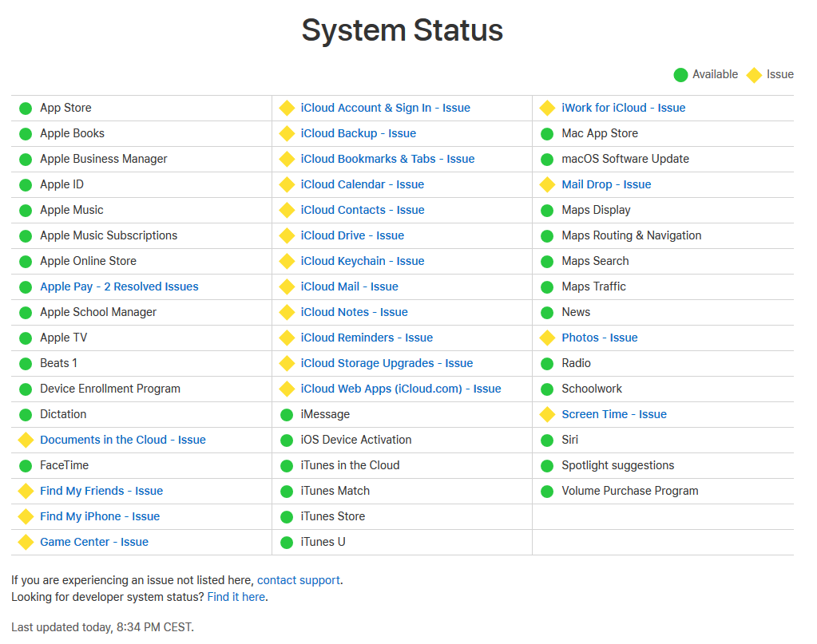
Task: View the Find My Friends issue
Action: point(101,491)
